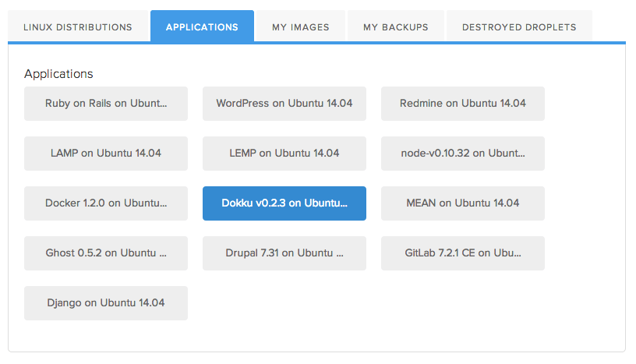This screenshot has height=364, width=636.
Task: Click the highlighted Dokku v0.2.3 option
Action: coord(284,203)
